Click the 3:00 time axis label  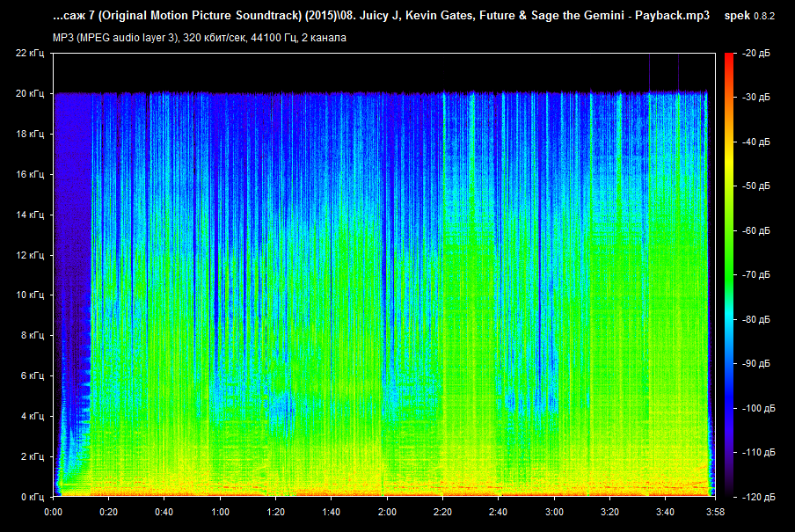click(x=554, y=512)
